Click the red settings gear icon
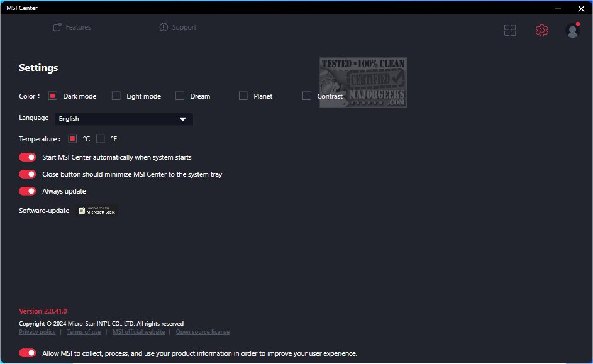This screenshot has width=593, height=364. pyautogui.click(x=541, y=30)
